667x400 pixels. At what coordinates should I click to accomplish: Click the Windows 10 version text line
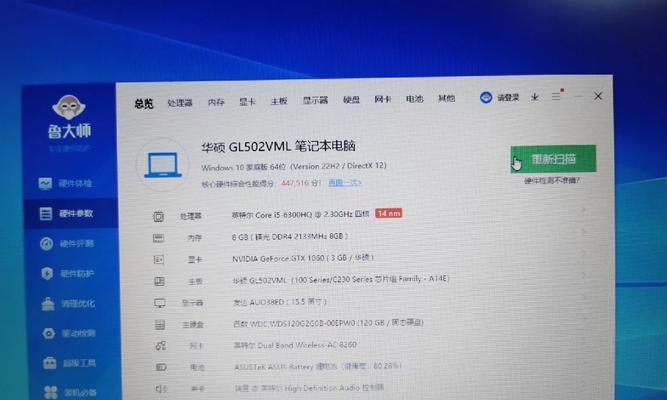[x=294, y=167]
